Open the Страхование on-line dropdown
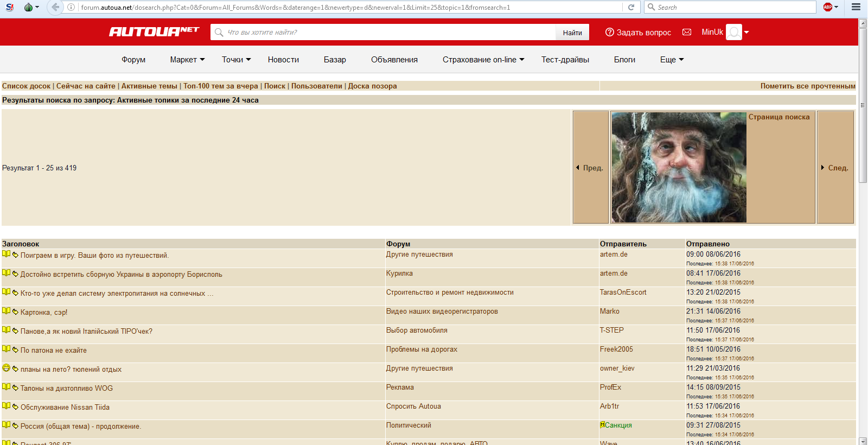Image resolution: width=868 pixels, height=445 pixels. tap(483, 60)
